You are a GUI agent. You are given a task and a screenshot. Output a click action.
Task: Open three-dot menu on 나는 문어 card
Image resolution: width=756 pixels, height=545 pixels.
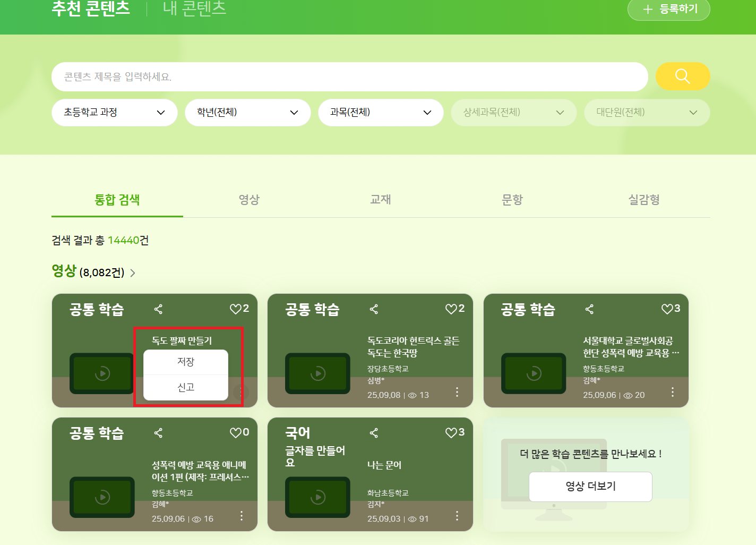[457, 516]
